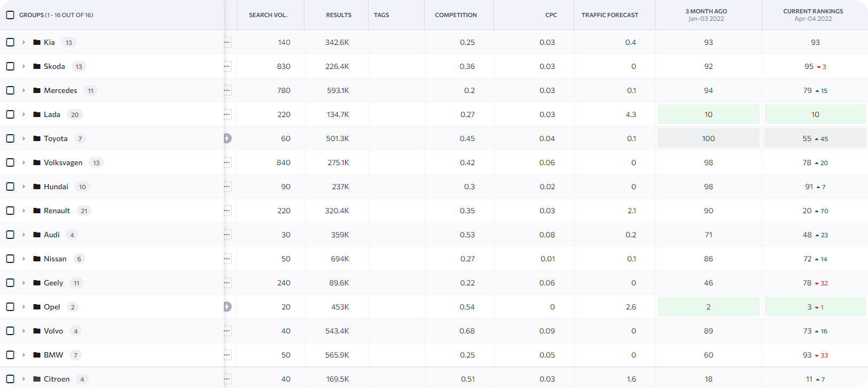Screen dimensions: 868x388
Task: Expand the Skoda group
Action: (24, 66)
